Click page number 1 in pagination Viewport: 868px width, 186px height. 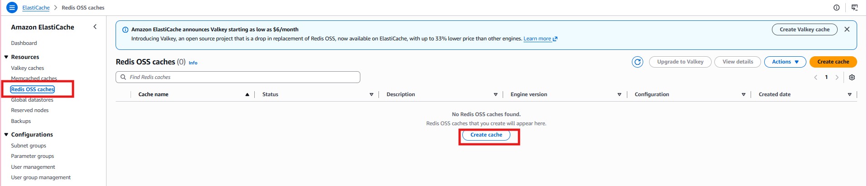826,78
